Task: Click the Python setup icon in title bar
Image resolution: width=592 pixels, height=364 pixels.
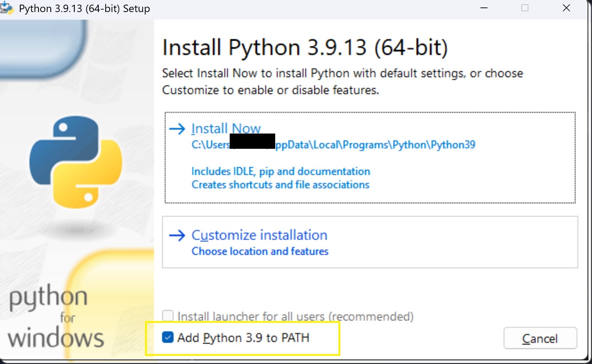Action: click(x=6, y=8)
